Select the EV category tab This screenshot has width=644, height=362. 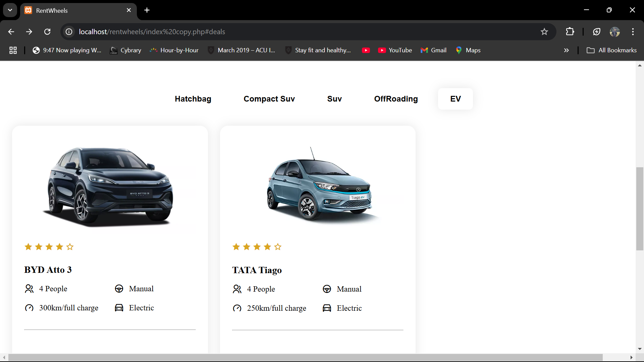pos(455,99)
